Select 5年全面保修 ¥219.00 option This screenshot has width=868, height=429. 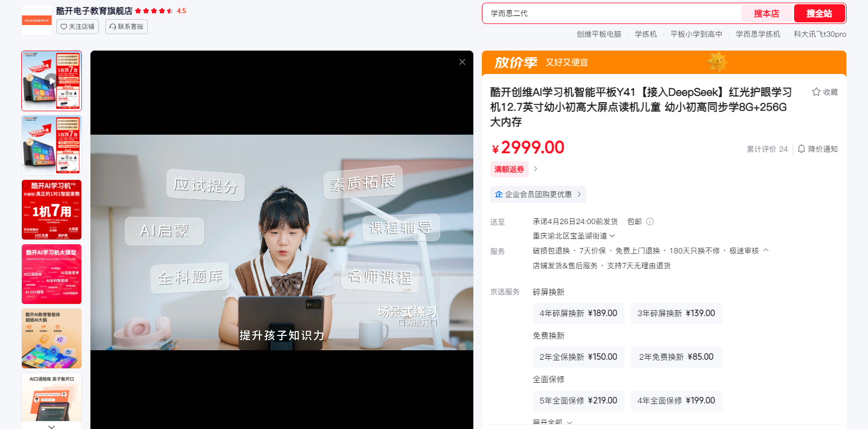[578, 401]
